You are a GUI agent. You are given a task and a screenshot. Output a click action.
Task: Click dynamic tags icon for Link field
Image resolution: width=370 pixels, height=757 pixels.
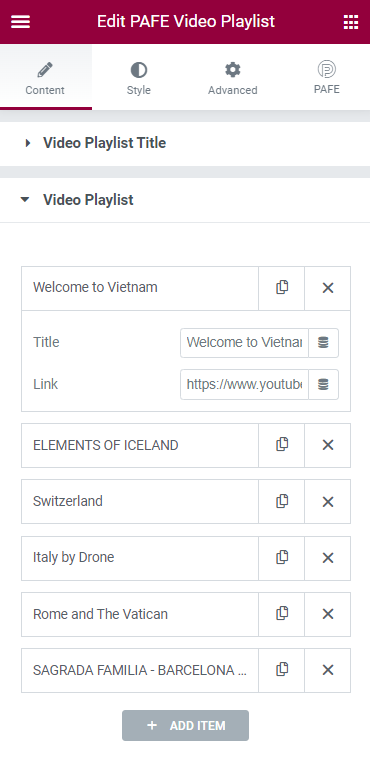tap(323, 384)
